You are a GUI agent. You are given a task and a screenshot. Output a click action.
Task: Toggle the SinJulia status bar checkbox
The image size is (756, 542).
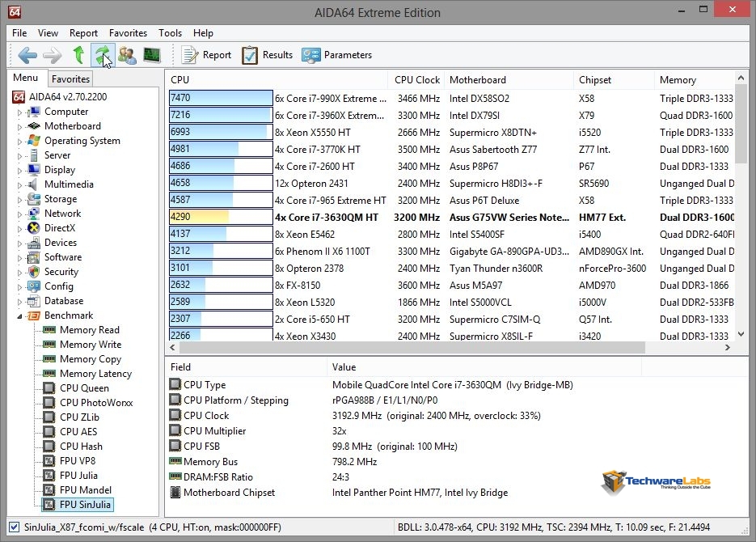coord(15,527)
